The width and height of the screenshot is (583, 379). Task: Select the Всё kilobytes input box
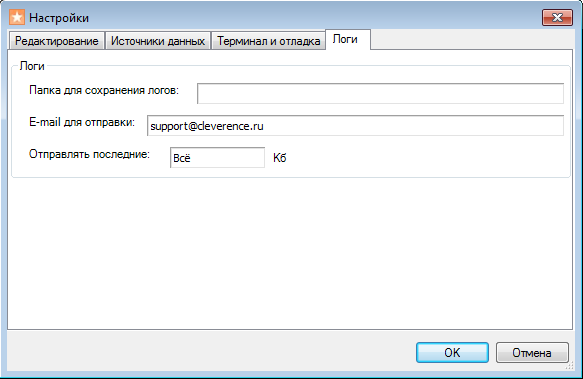pos(217,158)
